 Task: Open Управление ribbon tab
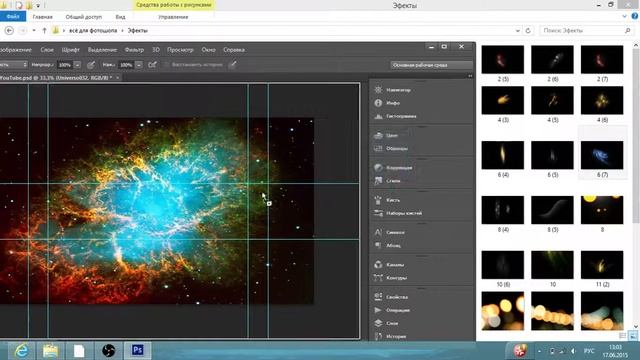point(173,17)
